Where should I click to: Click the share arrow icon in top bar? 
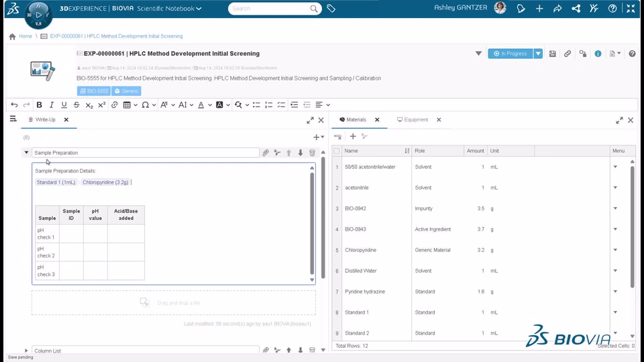tap(557, 8)
